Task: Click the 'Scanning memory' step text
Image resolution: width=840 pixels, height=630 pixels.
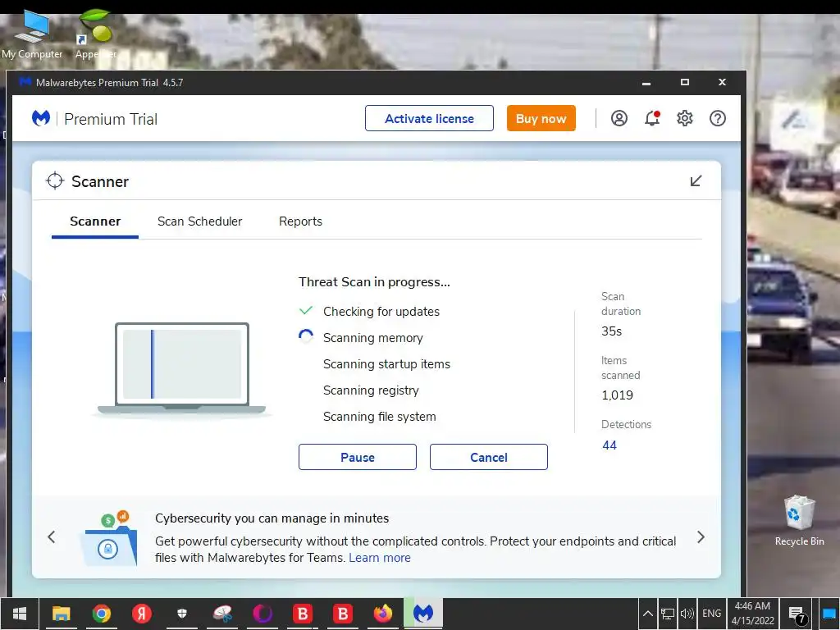Action: 373,338
